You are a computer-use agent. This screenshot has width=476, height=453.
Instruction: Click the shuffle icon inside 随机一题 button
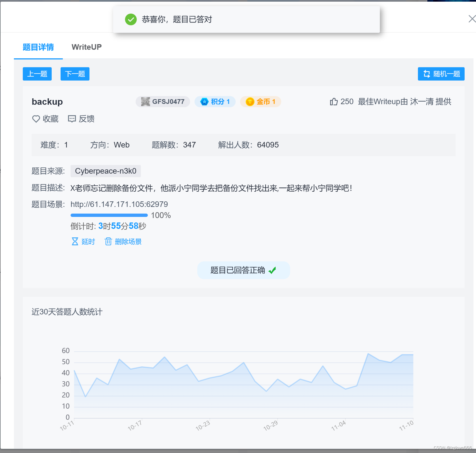tap(427, 74)
